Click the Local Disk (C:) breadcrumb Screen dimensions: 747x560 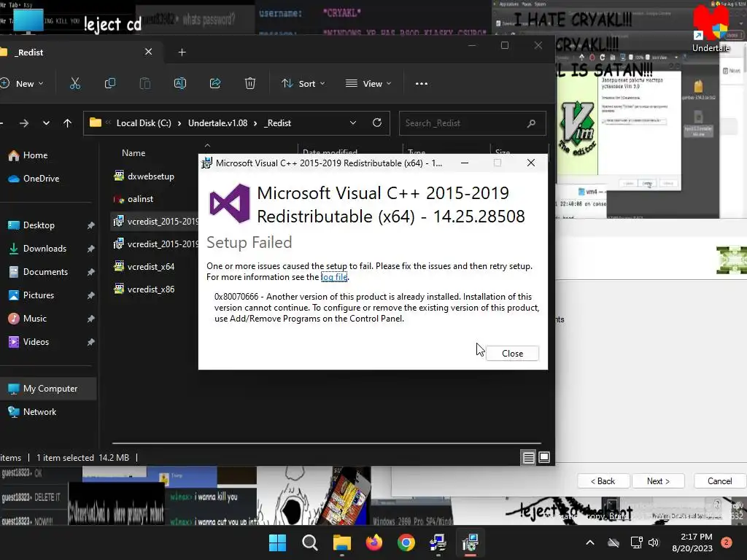click(144, 123)
